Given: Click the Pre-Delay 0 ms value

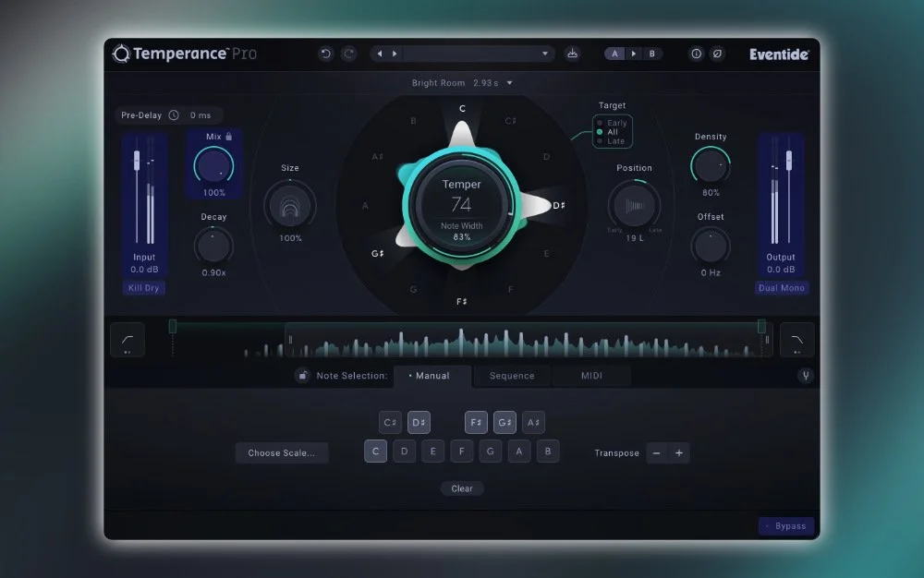Looking at the screenshot, I should tap(201, 115).
